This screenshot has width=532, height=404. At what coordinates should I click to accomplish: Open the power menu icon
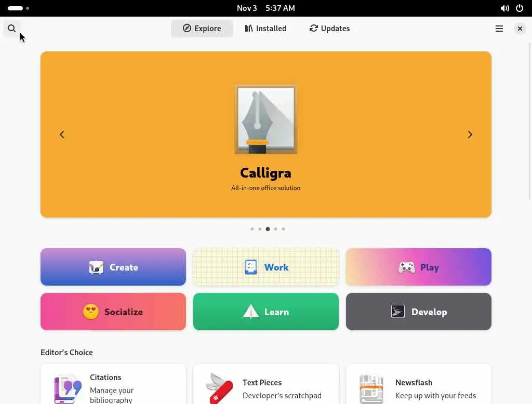coord(520,8)
